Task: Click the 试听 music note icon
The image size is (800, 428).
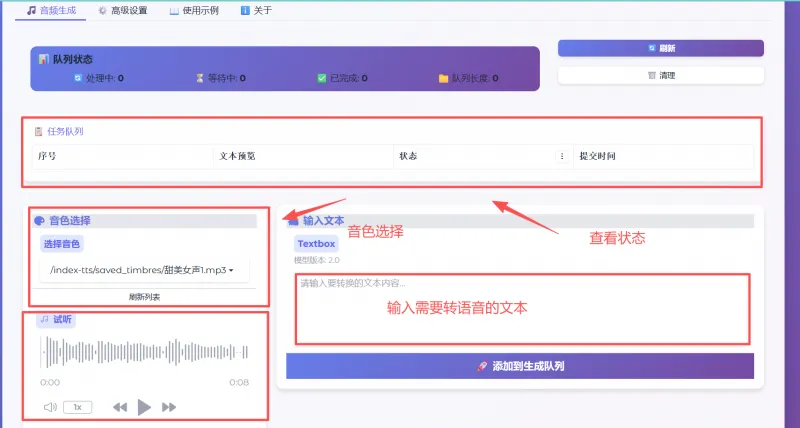Action: (x=45, y=319)
